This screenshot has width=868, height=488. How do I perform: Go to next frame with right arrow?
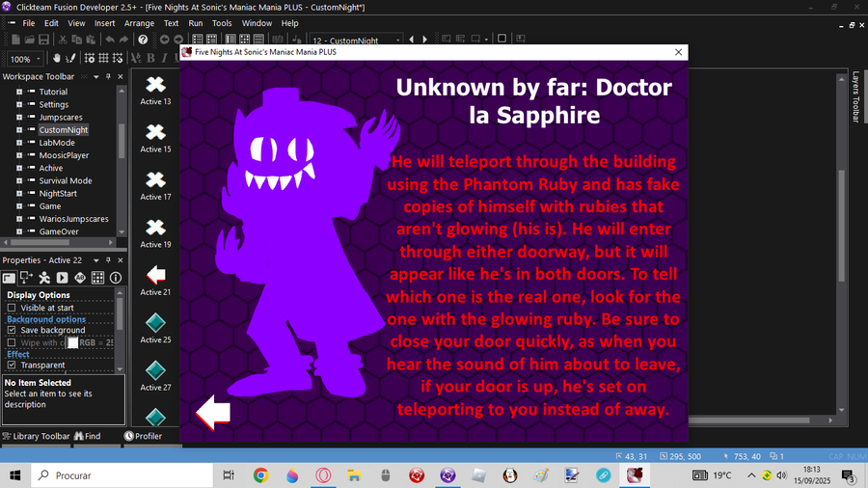[x=424, y=40]
